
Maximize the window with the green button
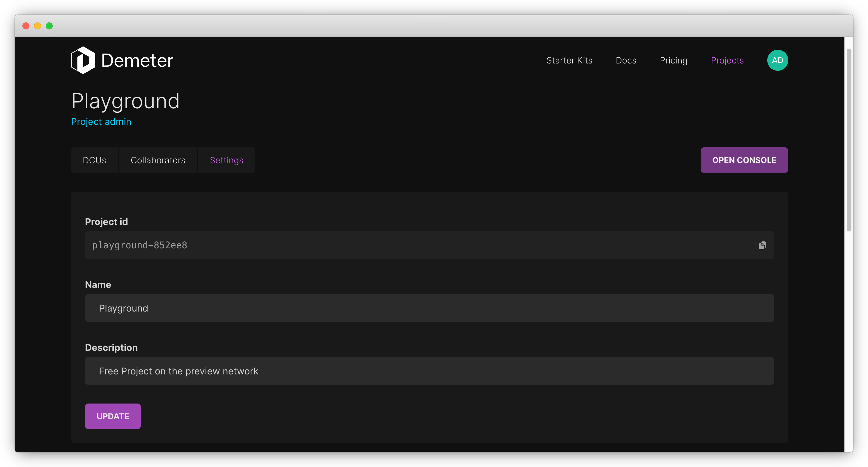point(49,26)
